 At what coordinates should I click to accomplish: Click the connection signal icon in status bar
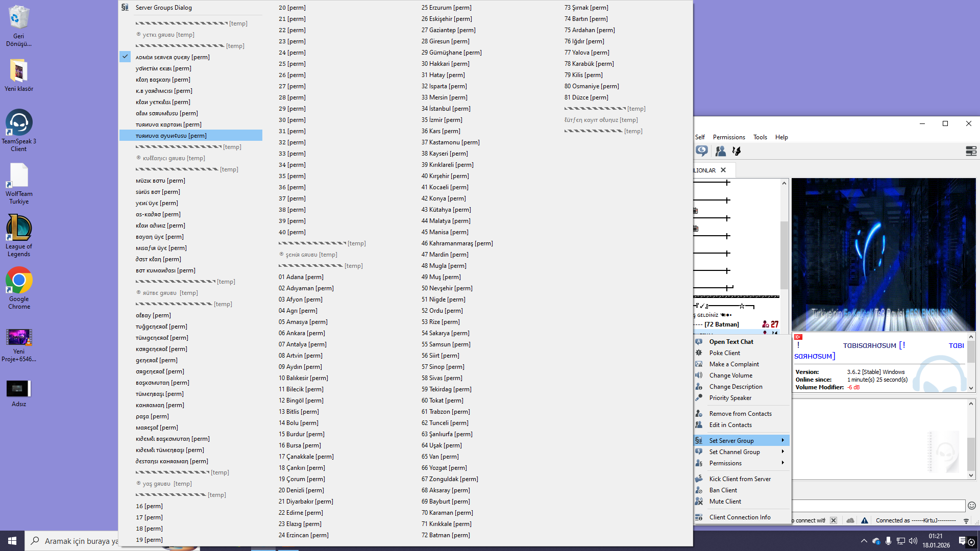(x=966, y=521)
